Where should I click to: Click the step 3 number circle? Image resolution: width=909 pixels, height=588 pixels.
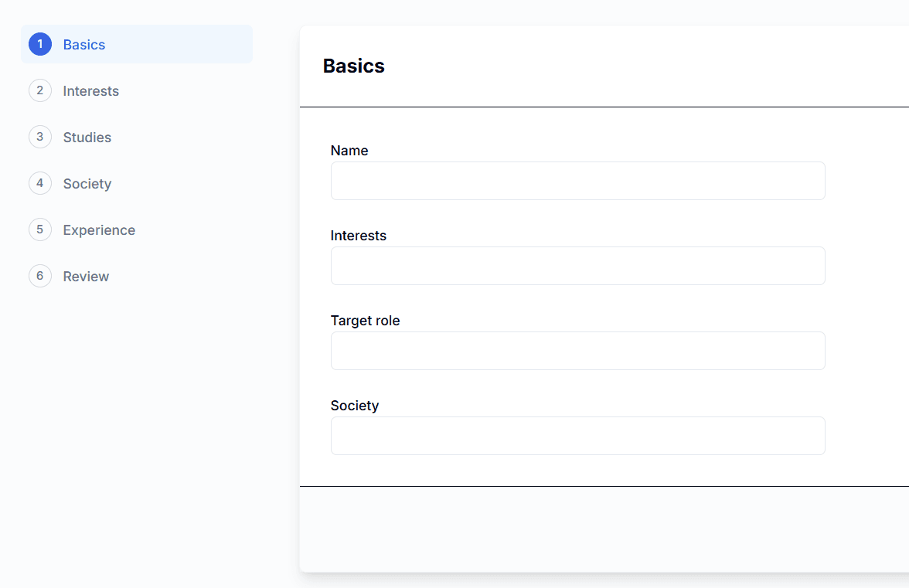pyautogui.click(x=40, y=138)
